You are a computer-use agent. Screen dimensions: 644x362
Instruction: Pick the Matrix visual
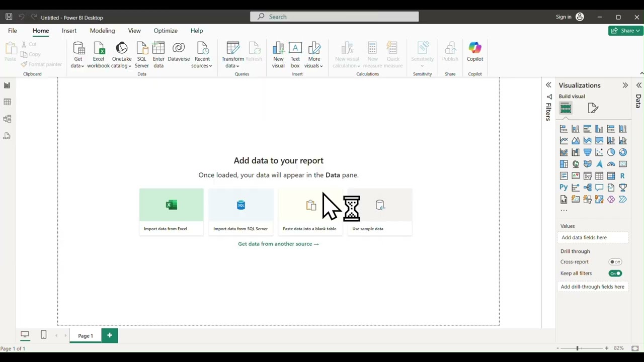point(611,176)
